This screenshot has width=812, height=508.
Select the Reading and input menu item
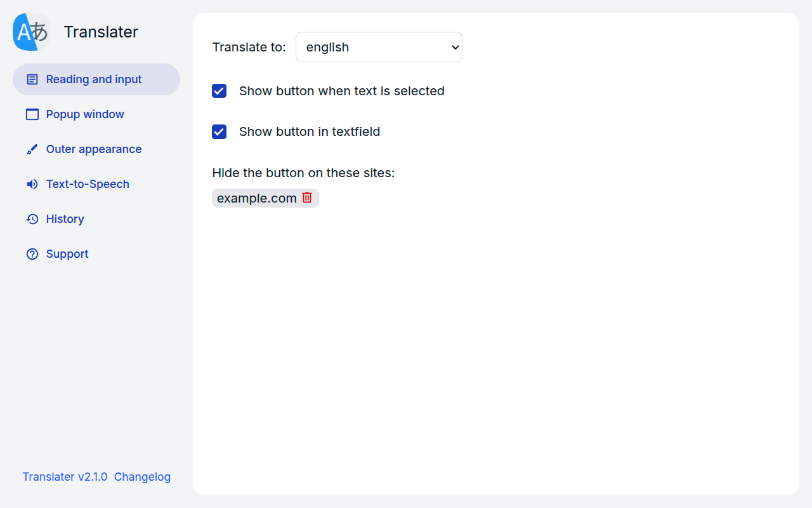[94, 79]
